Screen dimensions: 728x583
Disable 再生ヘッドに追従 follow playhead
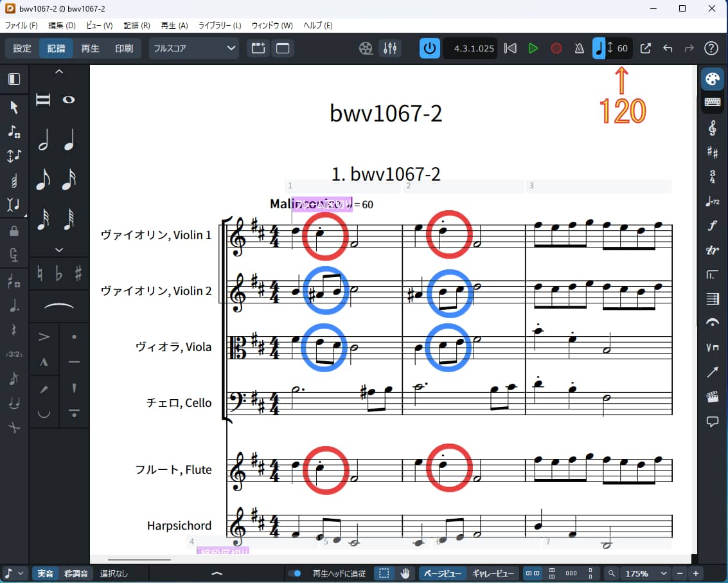click(296, 572)
